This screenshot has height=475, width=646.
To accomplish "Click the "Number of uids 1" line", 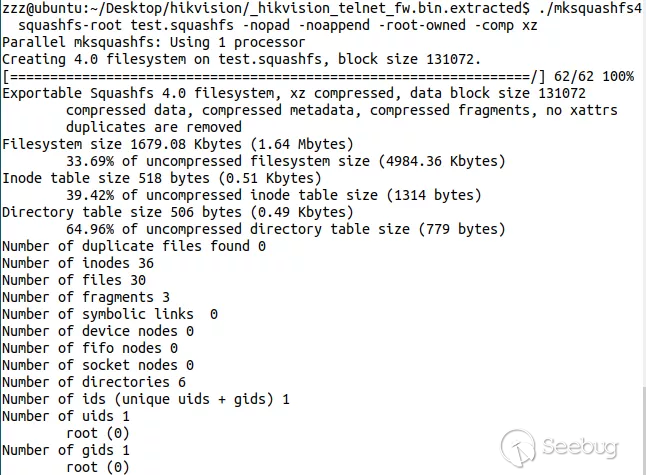I will click(66, 416).
